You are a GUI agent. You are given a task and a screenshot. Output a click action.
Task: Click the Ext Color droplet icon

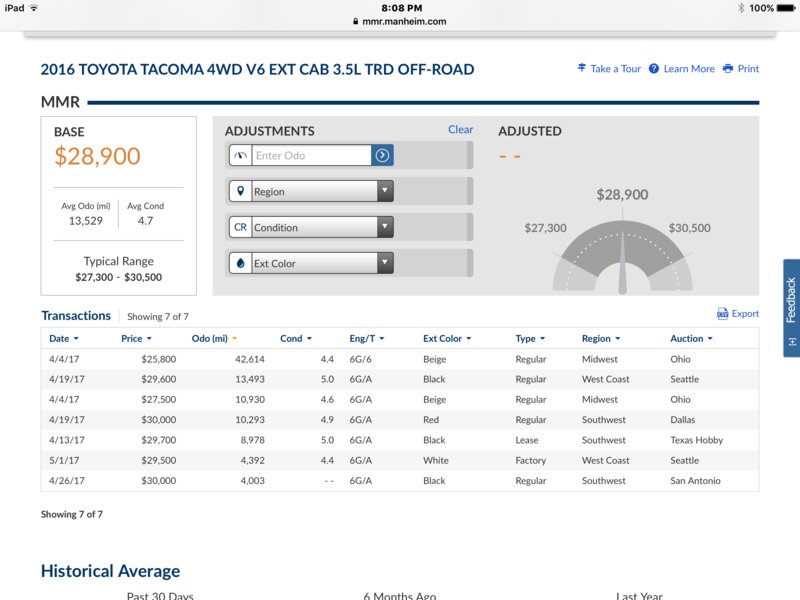click(x=240, y=263)
